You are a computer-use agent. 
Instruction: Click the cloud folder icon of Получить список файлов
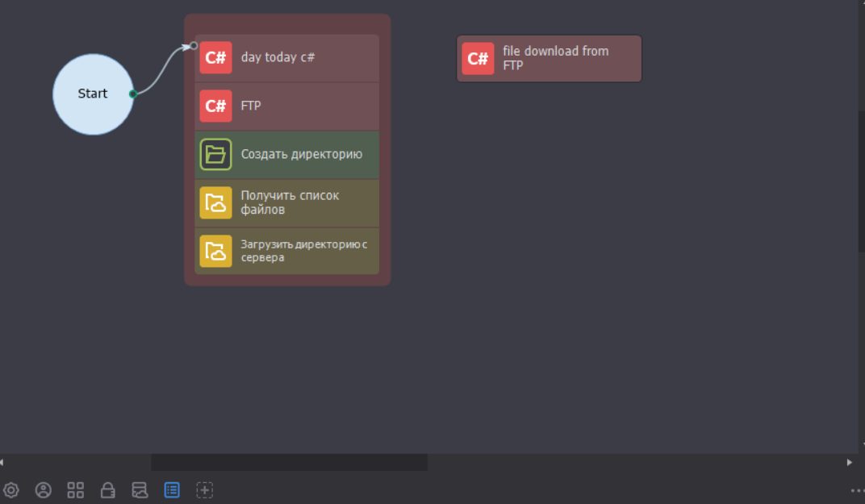tap(215, 203)
